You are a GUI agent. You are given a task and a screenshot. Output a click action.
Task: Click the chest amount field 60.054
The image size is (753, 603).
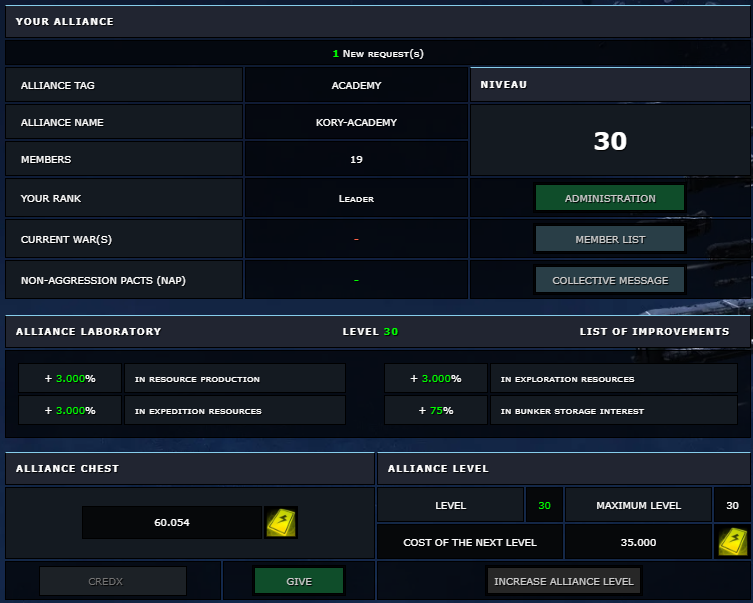[x=172, y=522]
